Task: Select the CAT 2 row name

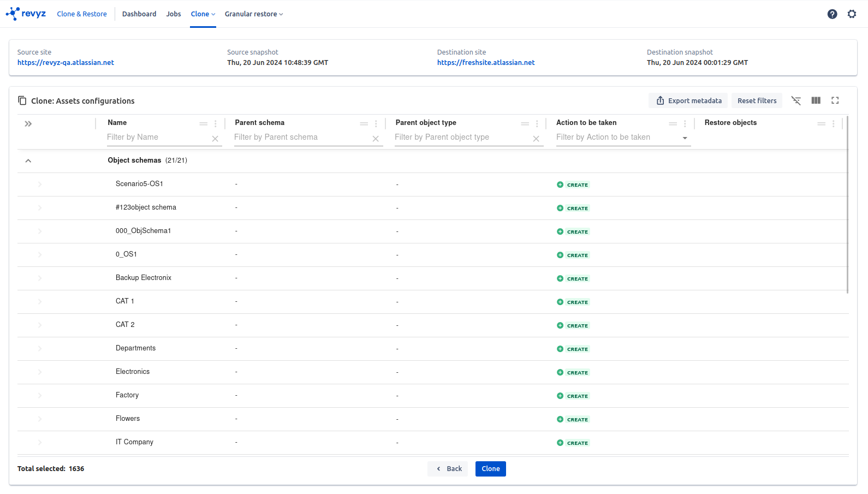Action: 125,325
